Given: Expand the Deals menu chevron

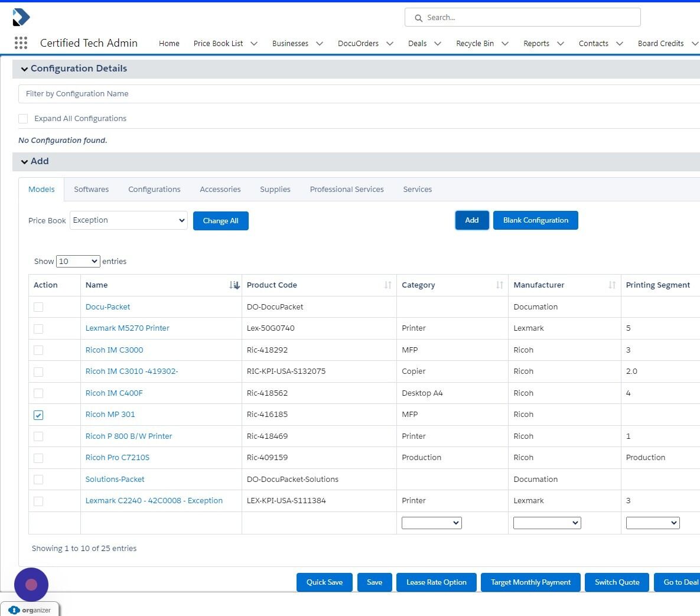Looking at the screenshot, I should pos(438,43).
